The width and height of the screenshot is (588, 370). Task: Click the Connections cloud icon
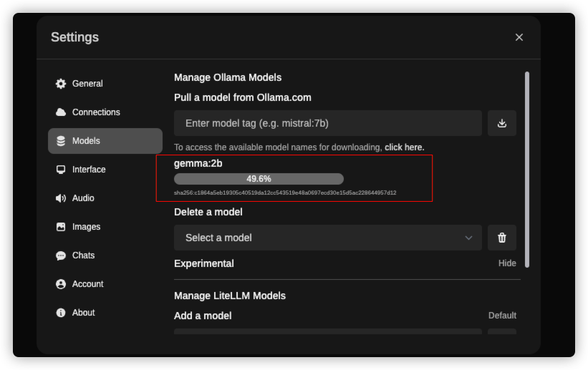pos(61,112)
